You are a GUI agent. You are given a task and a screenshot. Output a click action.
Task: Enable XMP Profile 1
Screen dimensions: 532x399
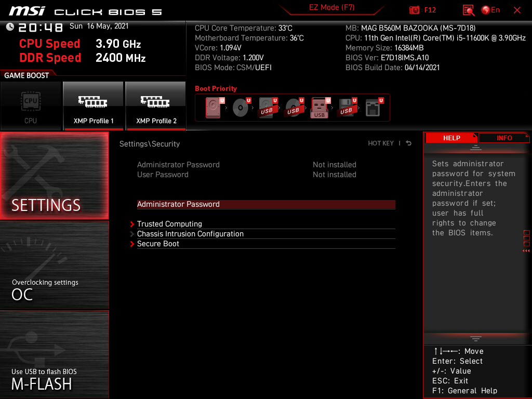click(94, 106)
